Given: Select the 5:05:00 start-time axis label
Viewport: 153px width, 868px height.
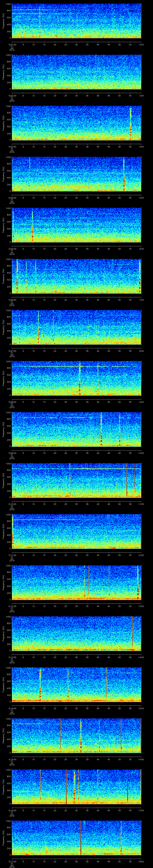Looking at the screenshot, I should 12,249.
